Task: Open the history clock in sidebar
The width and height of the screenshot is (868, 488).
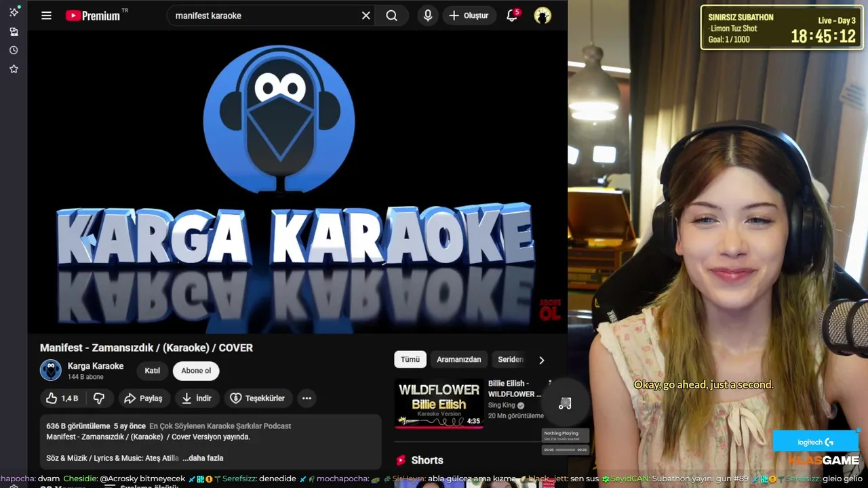Action: [14, 50]
